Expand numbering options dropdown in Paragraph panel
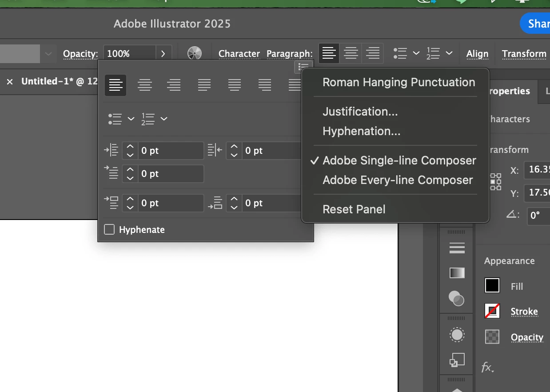The image size is (550, 392). [x=164, y=119]
